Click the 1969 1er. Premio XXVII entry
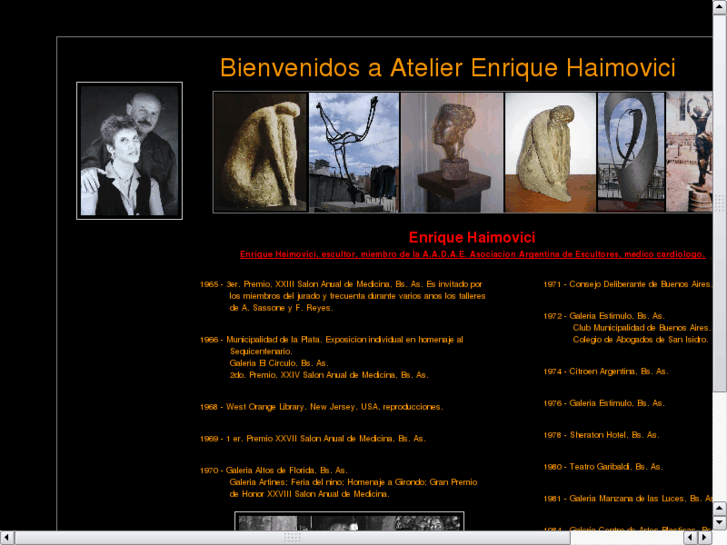 tap(312, 438)
